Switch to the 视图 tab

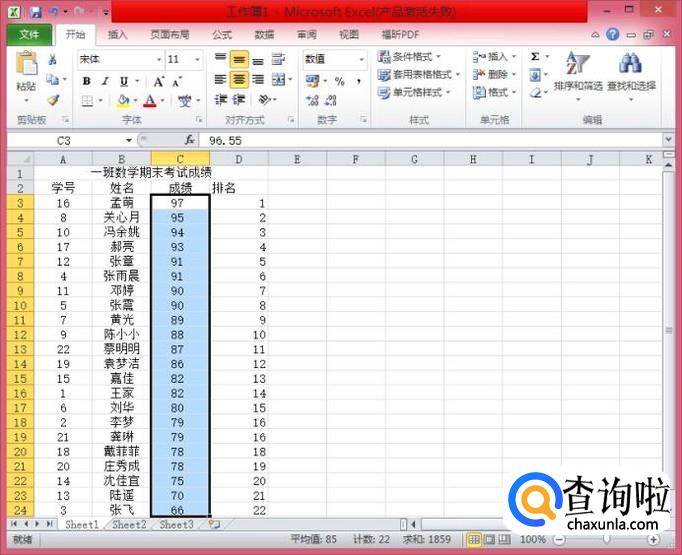(x=349, y=34)
